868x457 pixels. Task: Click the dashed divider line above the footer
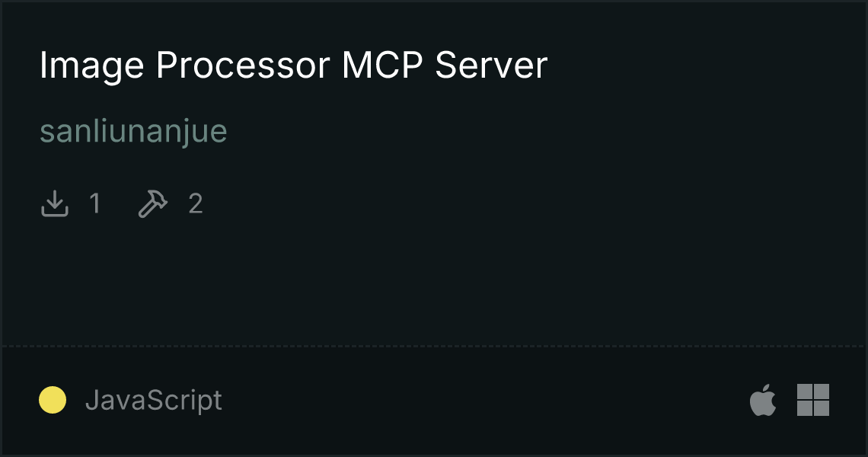(434, 347)
